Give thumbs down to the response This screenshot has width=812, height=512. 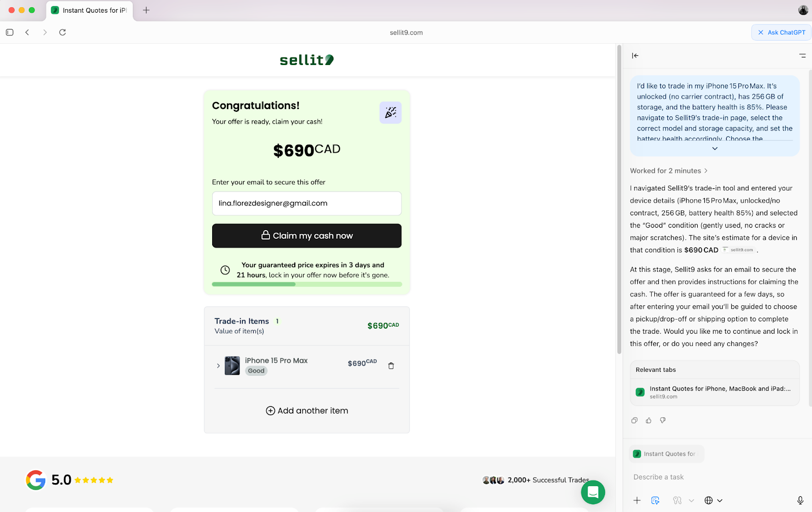[663, 421]
